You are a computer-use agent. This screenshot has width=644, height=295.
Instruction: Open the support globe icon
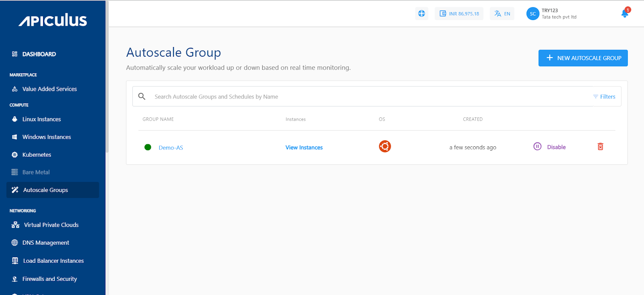point(421,14)
